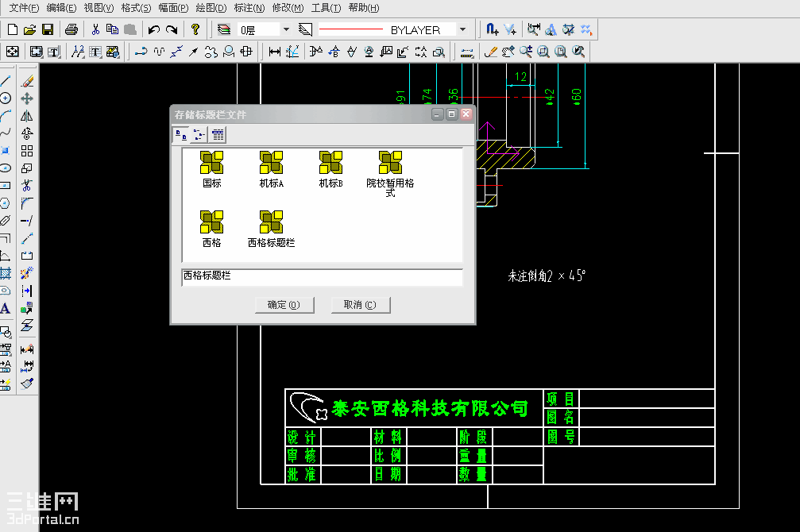This screenshot has height=532, width=800.
Task: Click the magnet snap settings icon
Action: (491, 29)
